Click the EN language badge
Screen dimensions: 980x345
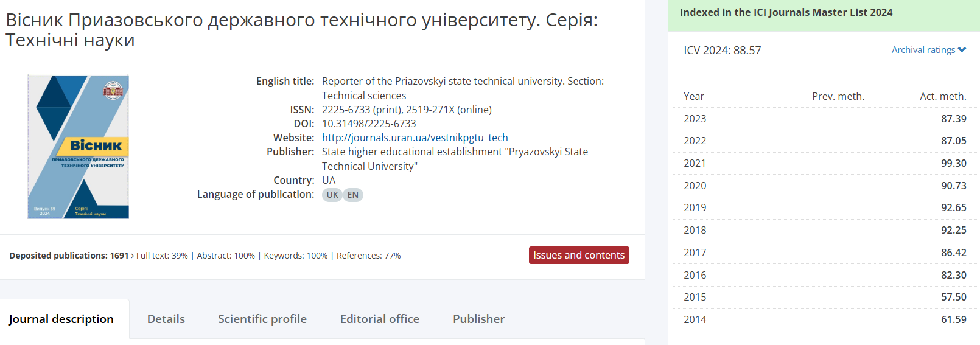(x=353, y=195)
